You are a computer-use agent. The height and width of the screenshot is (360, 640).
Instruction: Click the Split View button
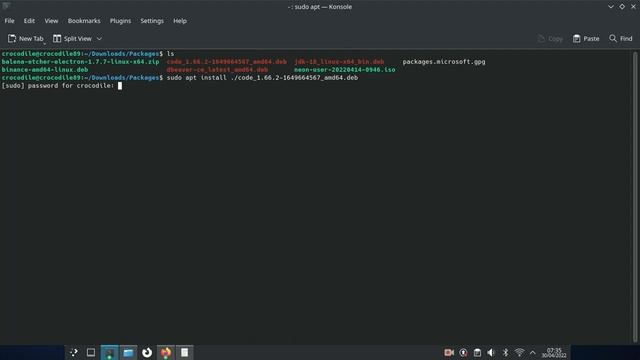[73, 38]
